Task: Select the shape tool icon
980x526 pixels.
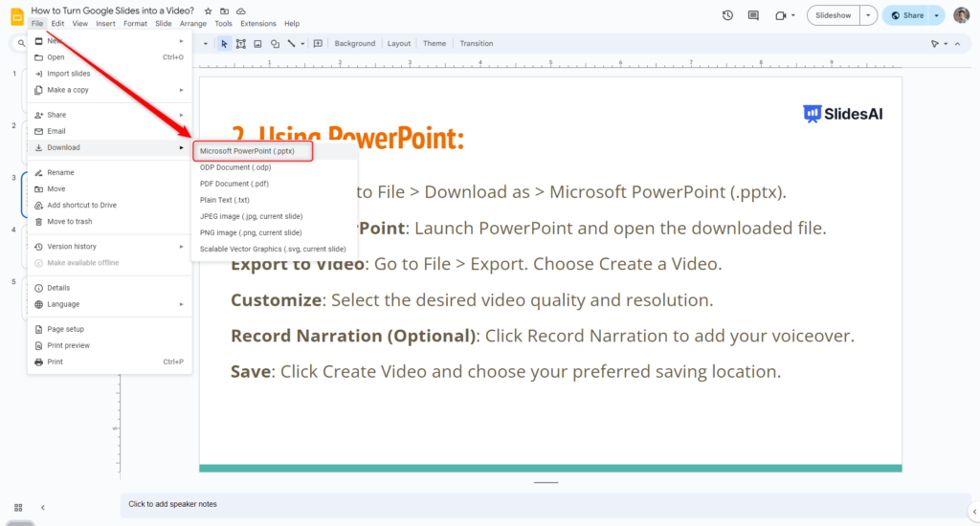Action: [275, 44]
